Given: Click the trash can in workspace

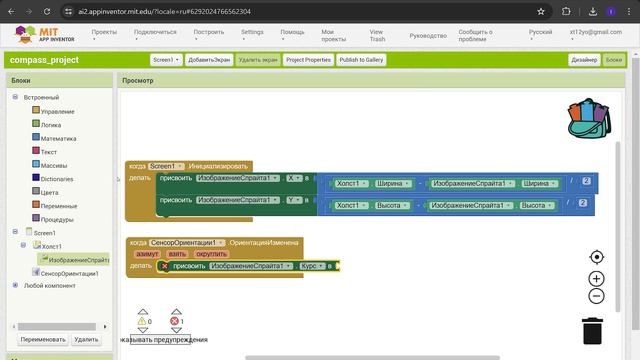Looking at the screenshot, I should point(592,331).
